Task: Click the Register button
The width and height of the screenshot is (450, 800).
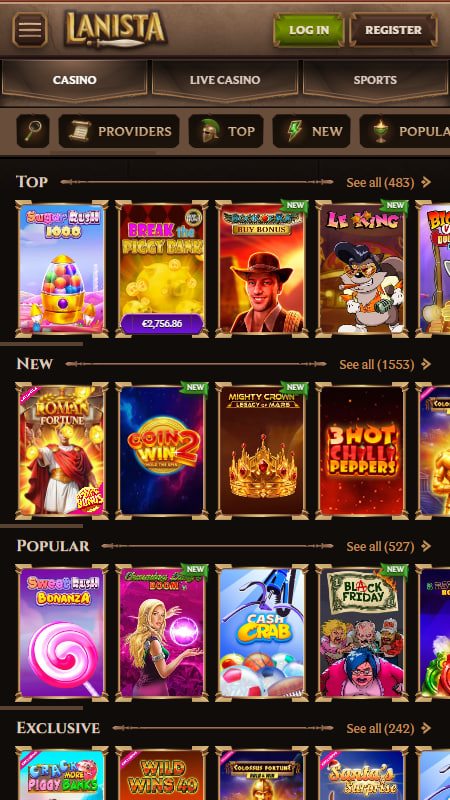Action: [393, 30]
